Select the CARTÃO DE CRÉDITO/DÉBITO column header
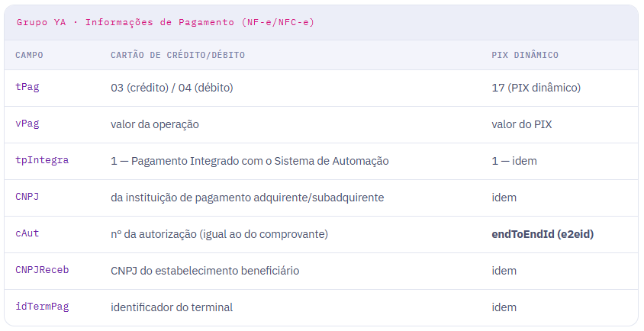This screenshot has width=644, height=331. 178,55
